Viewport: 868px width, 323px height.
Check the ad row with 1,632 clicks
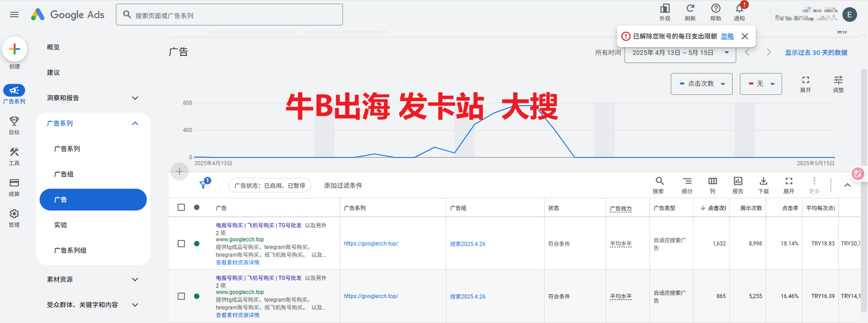(181, 244)
